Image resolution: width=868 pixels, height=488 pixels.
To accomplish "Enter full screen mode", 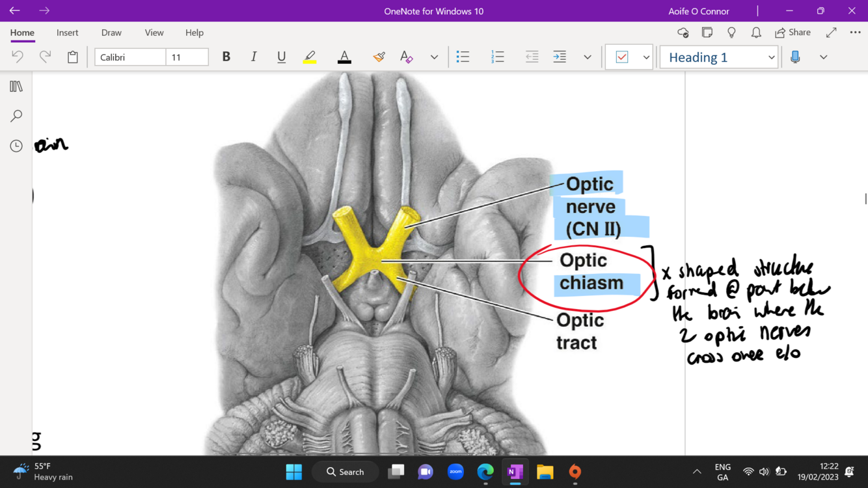I will point(831,33).
